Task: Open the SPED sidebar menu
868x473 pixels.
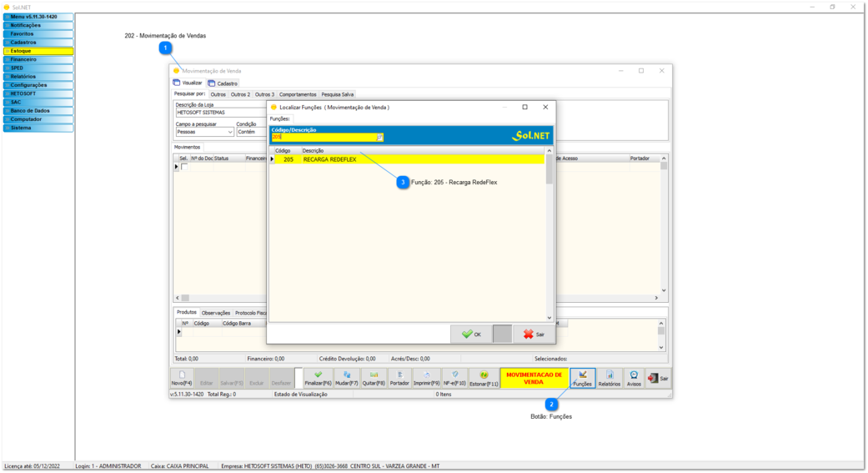Action: [38, 68]
